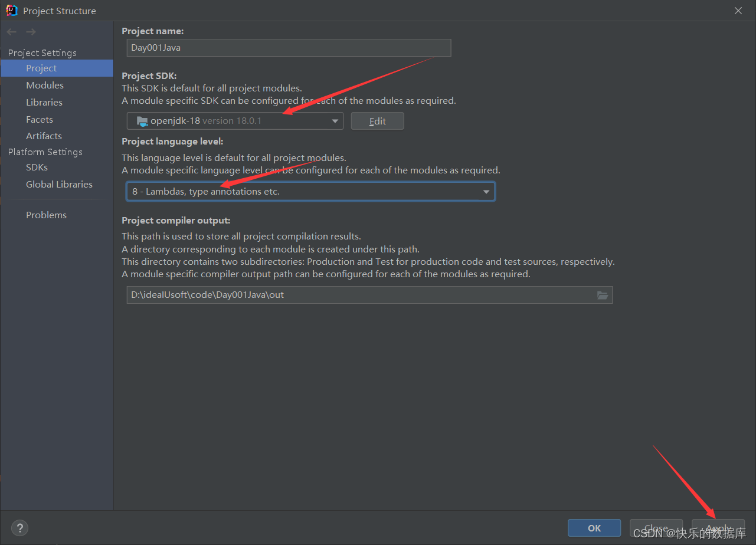Browse for compiler output folder icon
Image resolution: width=756 pixels, height=545 pixels.
[603, 295]
